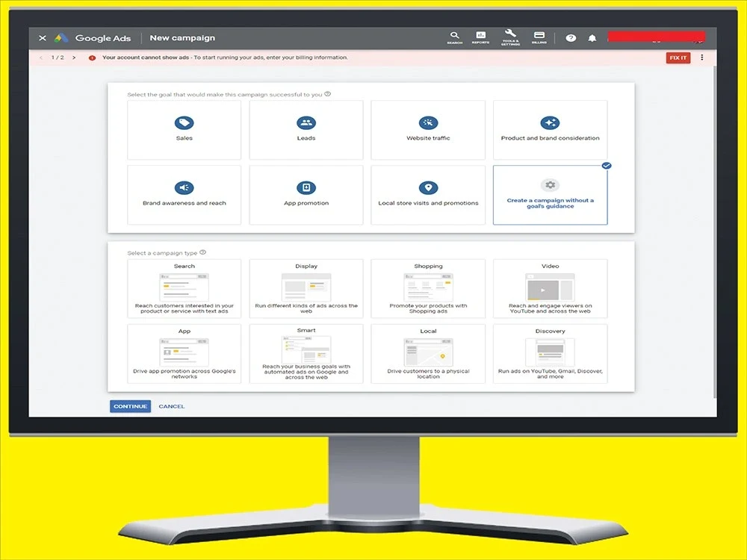This screenshot has height=560, width=747.
Task: Click the red alert icon in billing warning
Action: pyautogui.click(x=92, y=57)
